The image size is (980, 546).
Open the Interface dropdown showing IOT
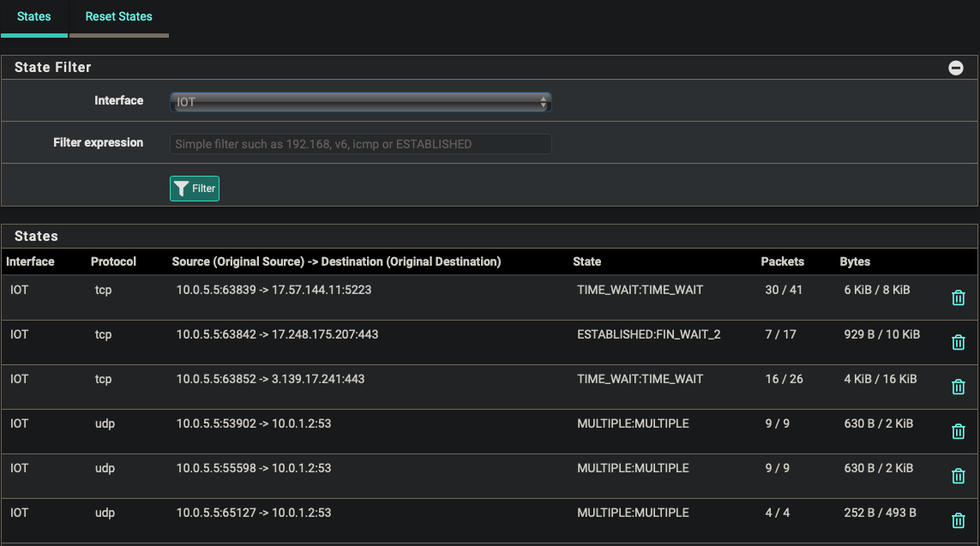(x=360, y=102)
